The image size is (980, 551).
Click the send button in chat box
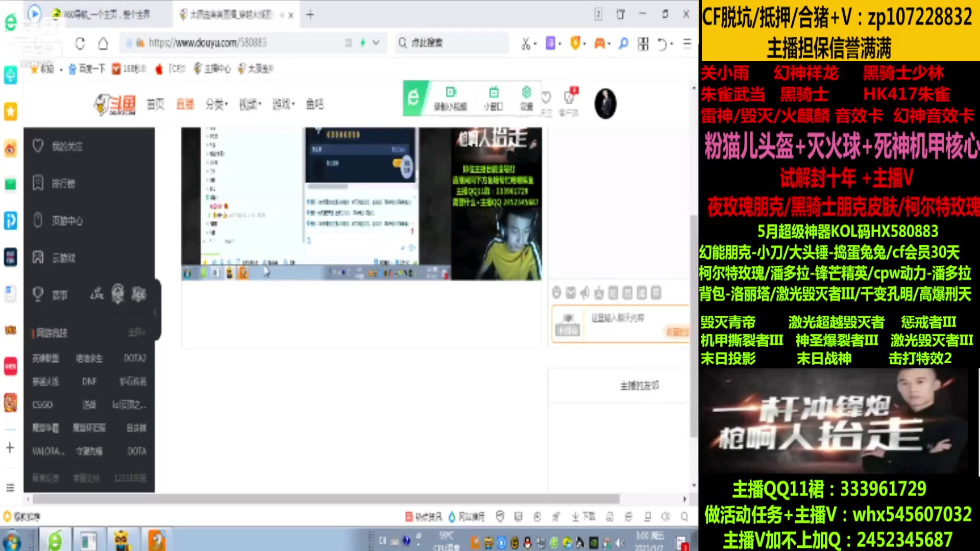click(677, 332)
